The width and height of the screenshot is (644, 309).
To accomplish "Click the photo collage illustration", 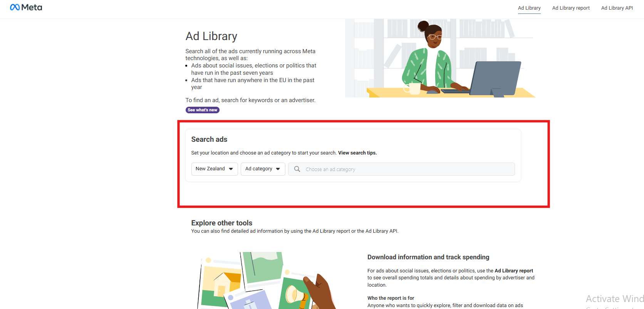I will [267, 280].
